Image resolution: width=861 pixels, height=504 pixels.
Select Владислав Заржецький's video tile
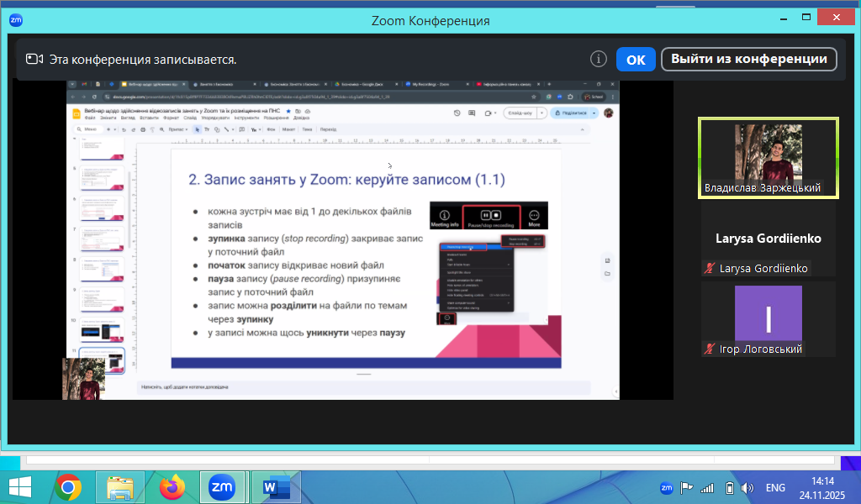pos(768,157)
